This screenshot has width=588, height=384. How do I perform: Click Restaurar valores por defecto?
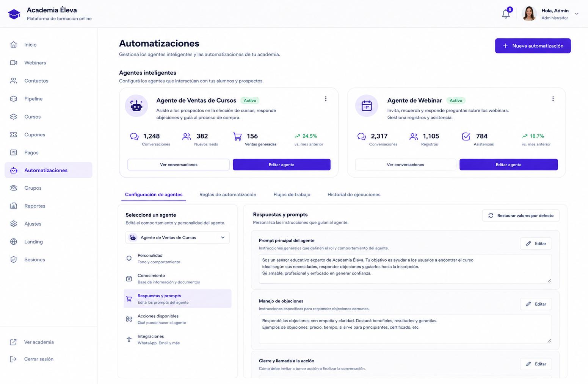tap(521, 215)
